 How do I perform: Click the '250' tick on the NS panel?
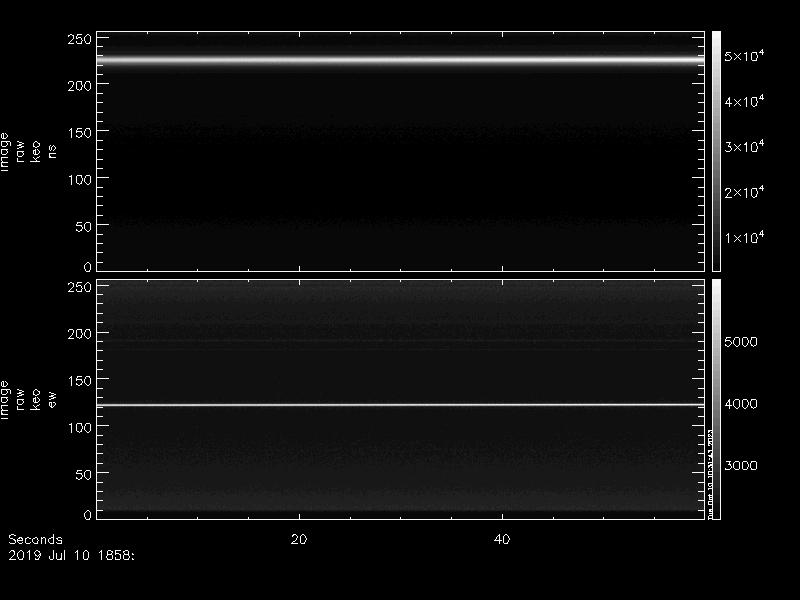pyautogui.click(x=80, y=39)
